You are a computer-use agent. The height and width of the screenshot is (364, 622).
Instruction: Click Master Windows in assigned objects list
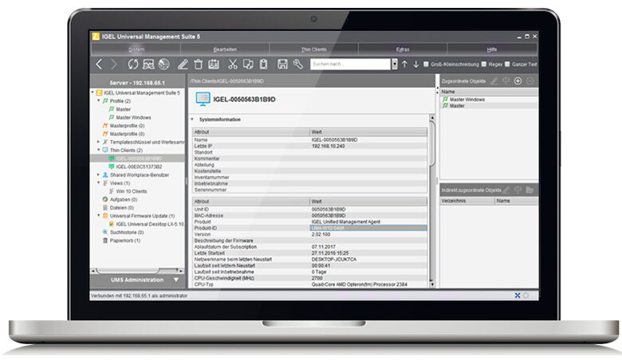click(x=467, y=100)
